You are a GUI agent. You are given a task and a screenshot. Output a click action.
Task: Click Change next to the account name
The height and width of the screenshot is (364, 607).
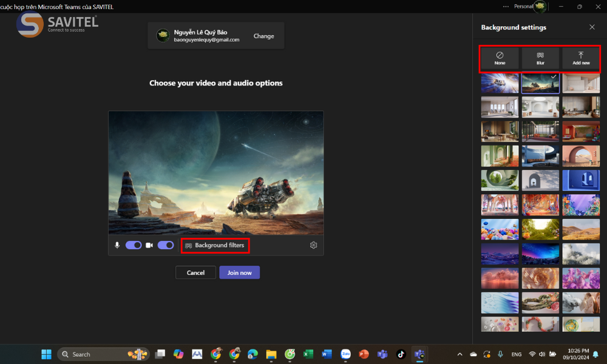pyautogui.click(x=263, y=36)
